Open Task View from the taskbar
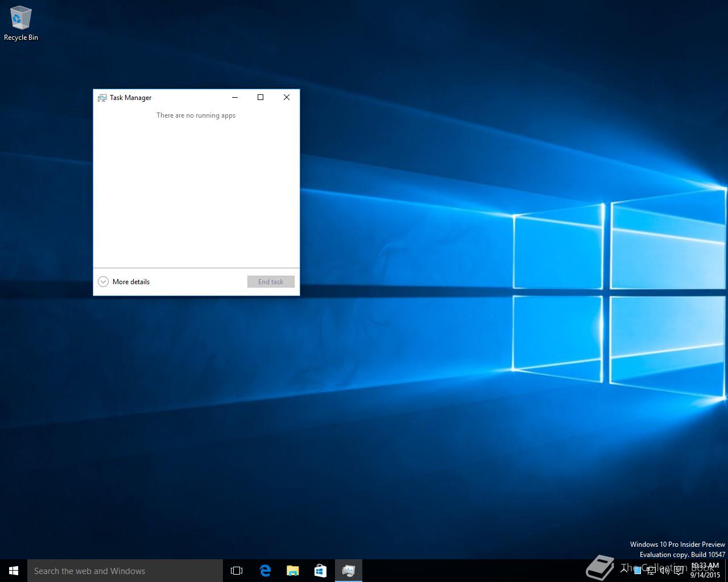The height and width of the screenshot is (582, 728). click(x=237, y=571)
